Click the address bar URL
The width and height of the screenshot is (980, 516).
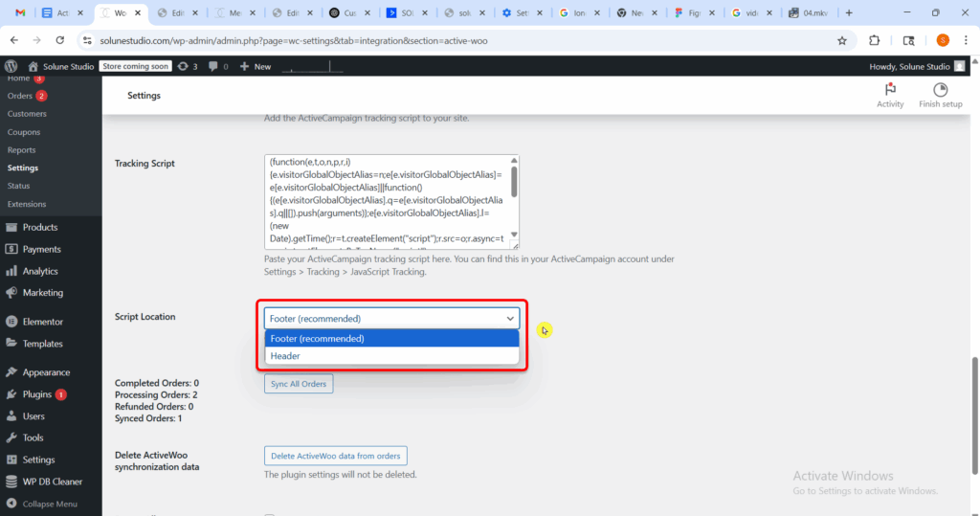(x=293, y=40)
